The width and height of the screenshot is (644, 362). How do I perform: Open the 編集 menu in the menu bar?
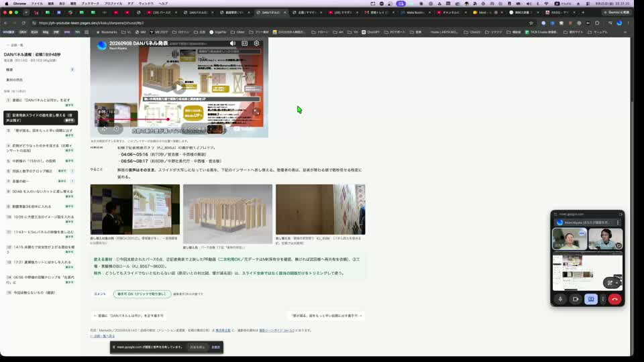50,3
